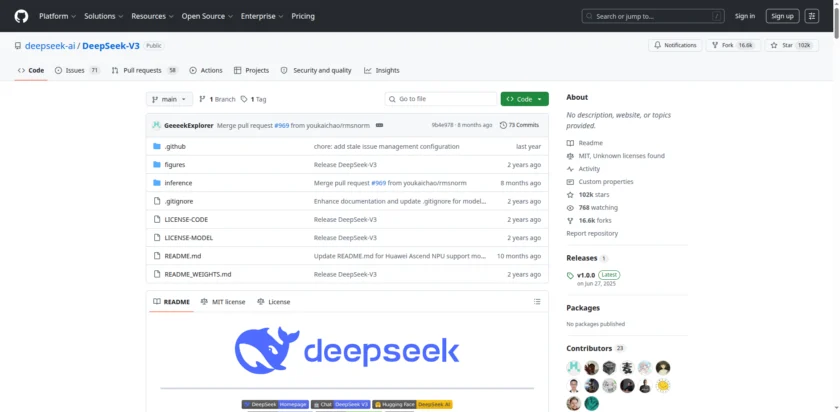Expand the Enterprise menu
Screen dimensions: 840x412
262,16
